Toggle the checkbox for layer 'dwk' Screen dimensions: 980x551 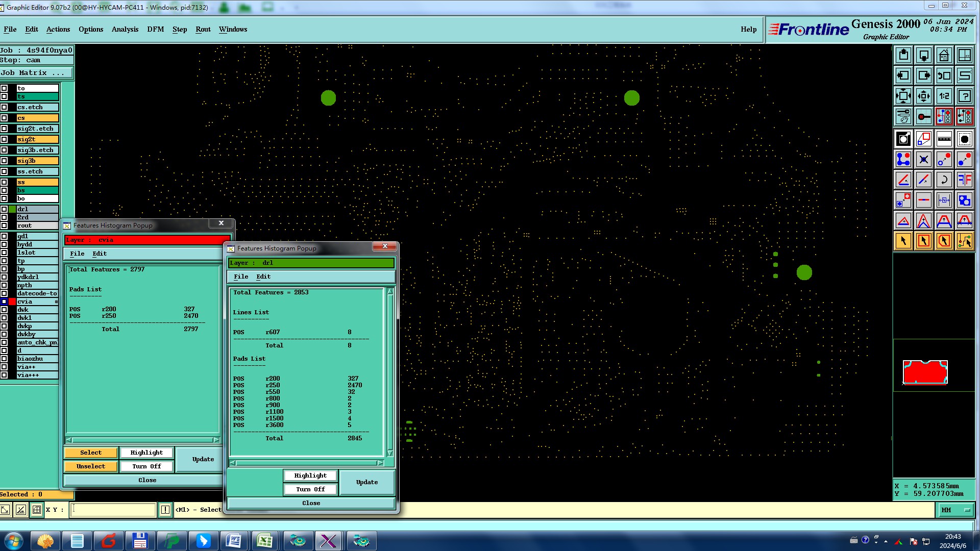click(x=4, y=310)
